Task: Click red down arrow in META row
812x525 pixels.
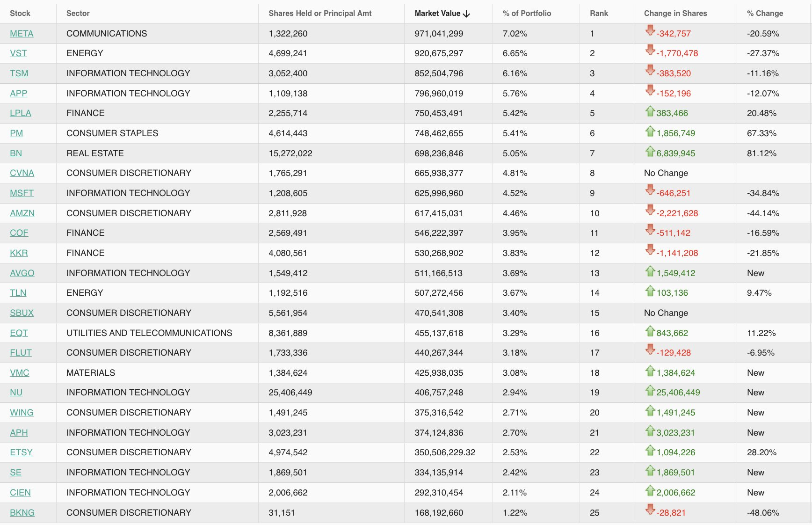Action: tap(650, 30)
